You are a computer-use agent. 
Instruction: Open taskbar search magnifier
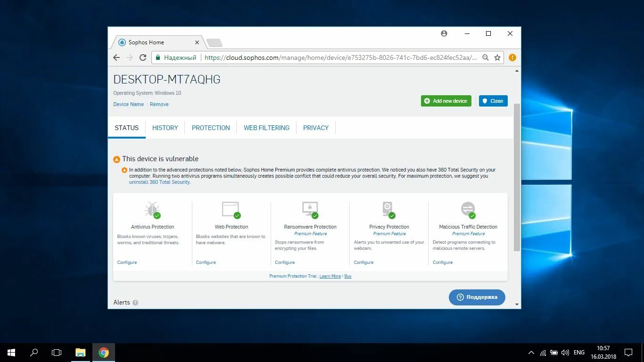[34, 353]
